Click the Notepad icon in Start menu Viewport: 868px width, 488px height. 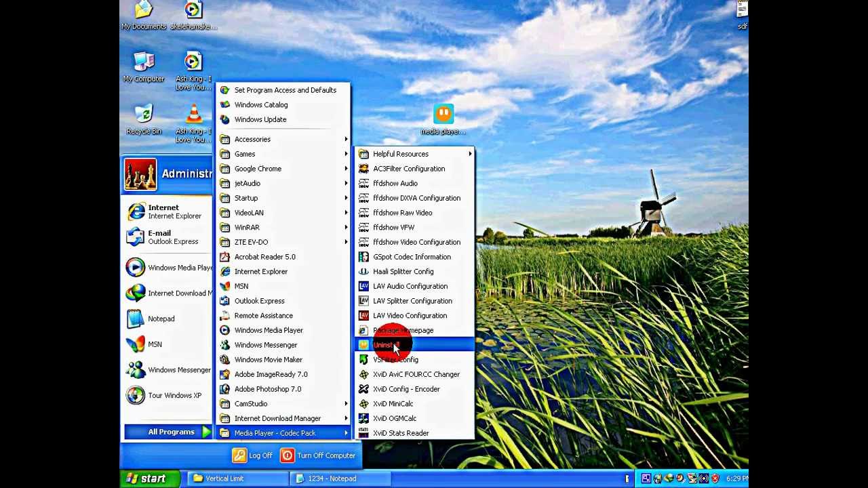coord(136,319)
